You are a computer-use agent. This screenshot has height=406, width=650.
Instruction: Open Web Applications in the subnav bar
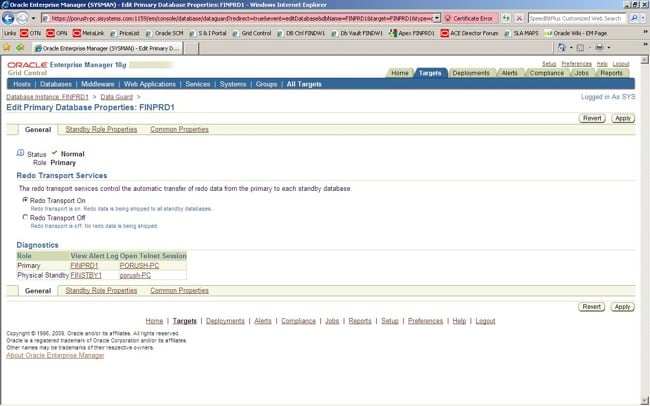coord(150,84)
